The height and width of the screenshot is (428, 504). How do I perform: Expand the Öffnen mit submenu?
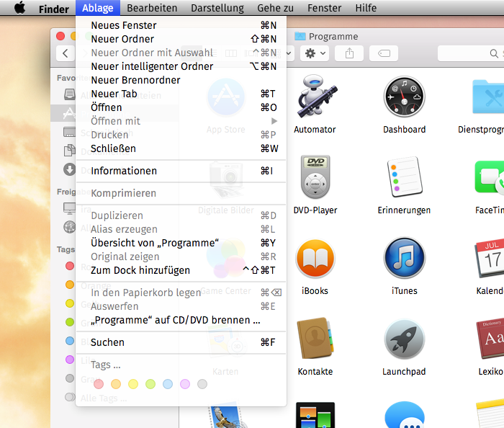[181, 121]
